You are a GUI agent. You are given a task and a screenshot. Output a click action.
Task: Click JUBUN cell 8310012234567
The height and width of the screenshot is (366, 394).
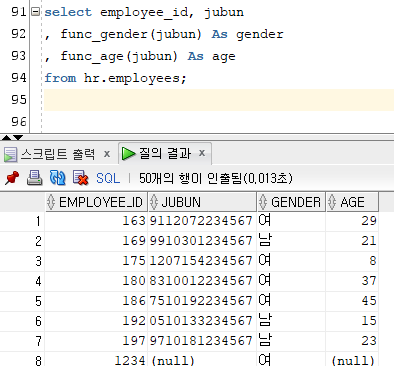[x=201, y=281]
